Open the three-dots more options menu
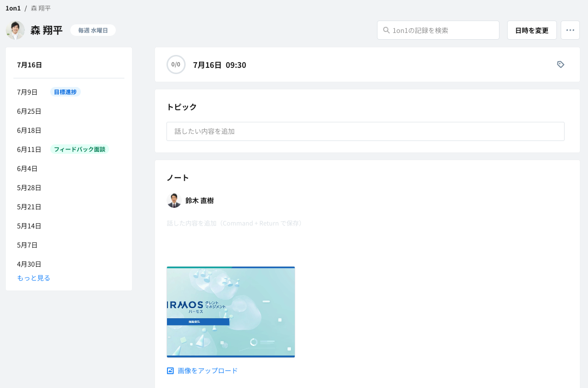Screen dimensions: 588x388 [570, 30]
